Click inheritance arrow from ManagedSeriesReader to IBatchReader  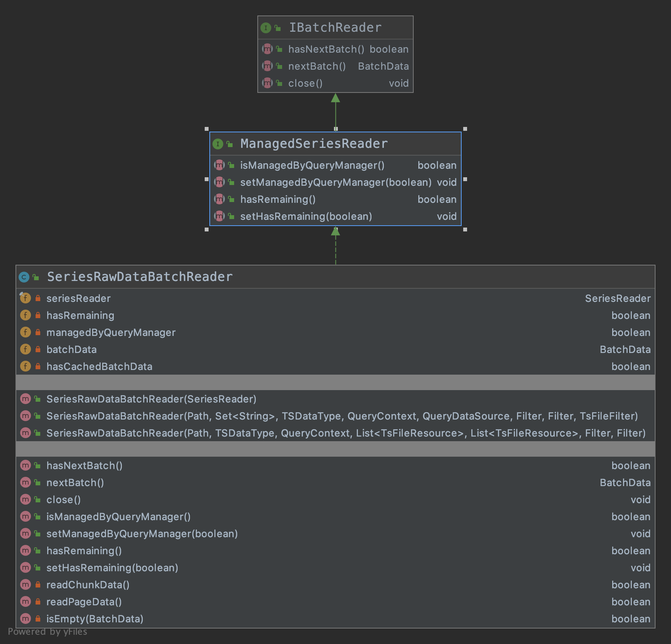(335, 112)
